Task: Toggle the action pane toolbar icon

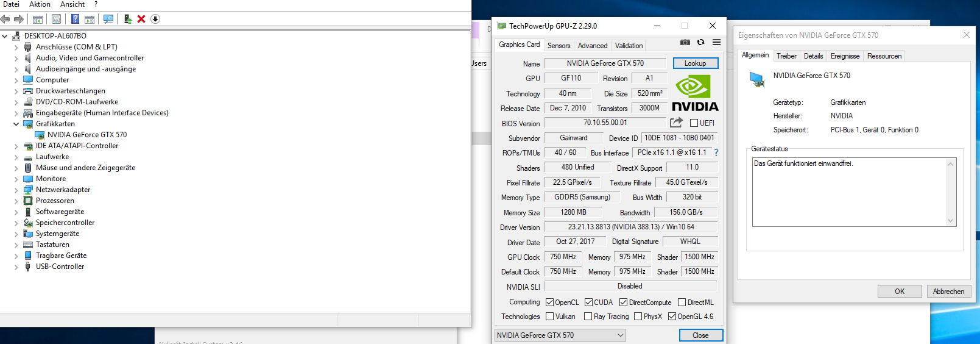Action: tap(90, 19)
